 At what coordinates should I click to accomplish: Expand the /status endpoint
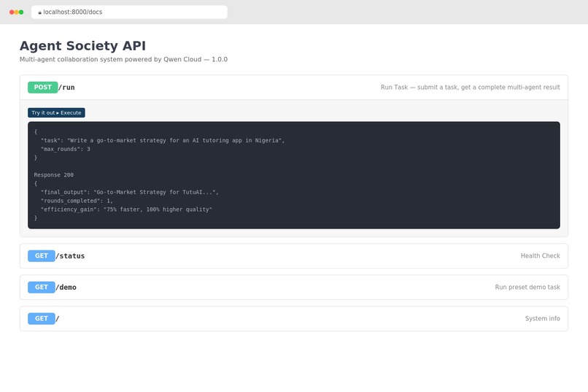pos(70,255)
